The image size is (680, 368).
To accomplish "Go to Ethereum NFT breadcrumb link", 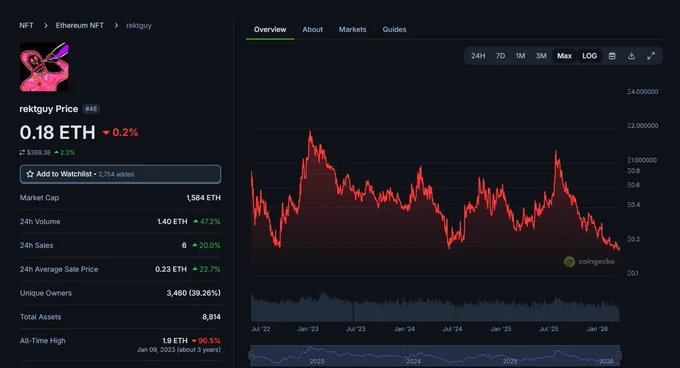I will [79, 26].
